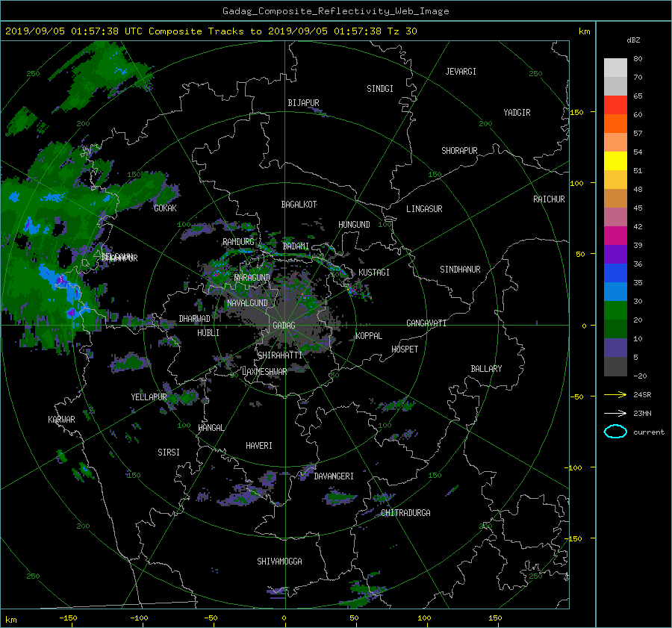Select the LAXMESHWAR label
This screenshot has height=628, width=672.
(x=264, y=372)
